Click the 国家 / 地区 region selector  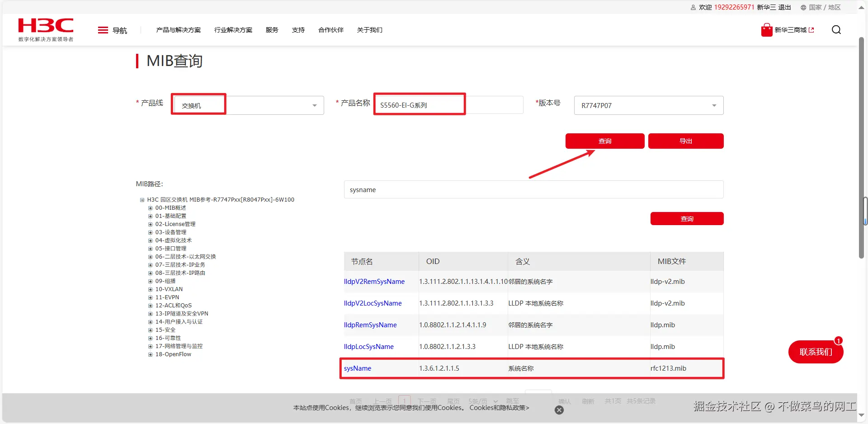[x=825, y=7]
